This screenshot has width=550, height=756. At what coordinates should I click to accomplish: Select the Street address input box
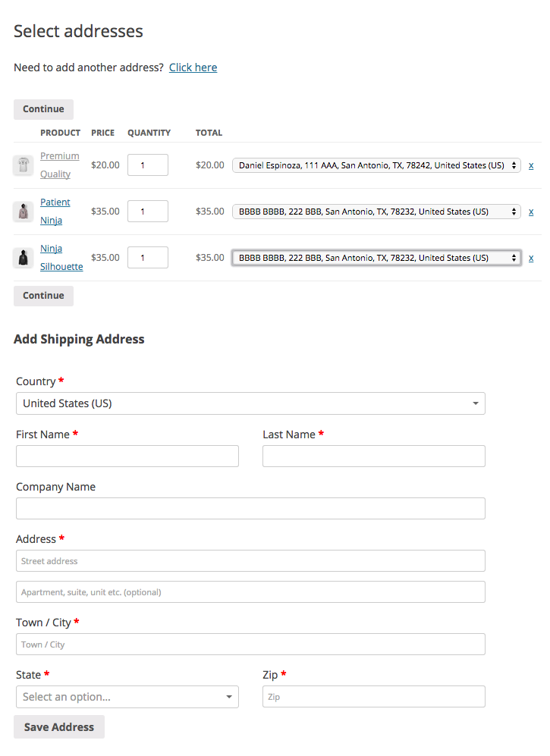pos(250,561)
